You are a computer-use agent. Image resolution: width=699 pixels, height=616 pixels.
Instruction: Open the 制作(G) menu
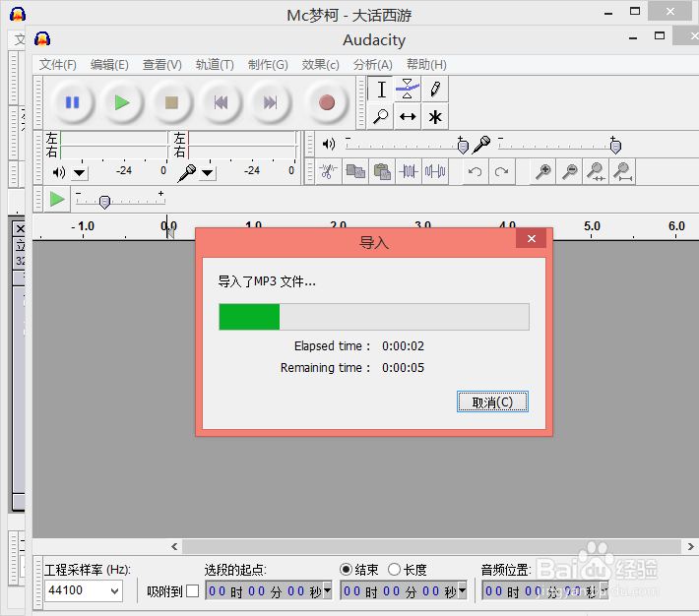click(268, 65)
